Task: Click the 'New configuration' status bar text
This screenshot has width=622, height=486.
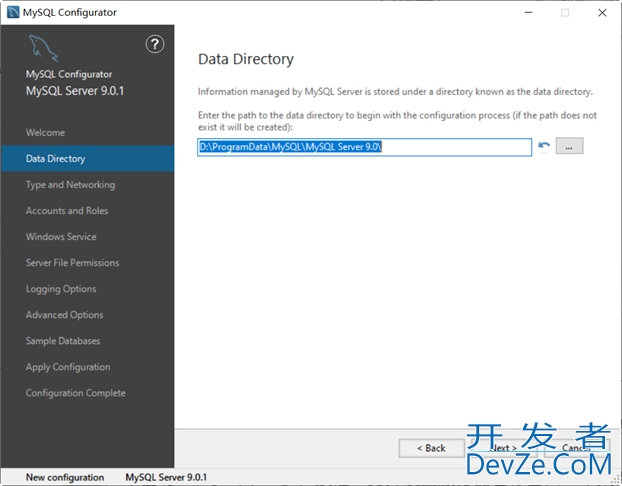Action: click(65, 477)
